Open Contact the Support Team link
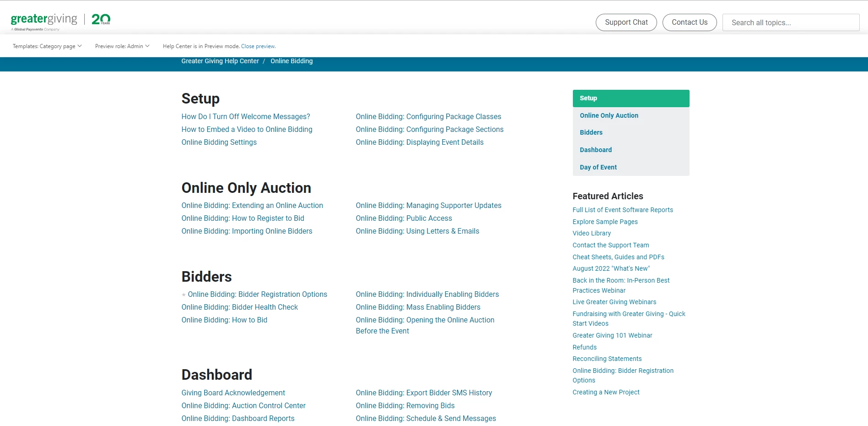The width and height of the screenshot is (868, 426). tap(611, 245)
